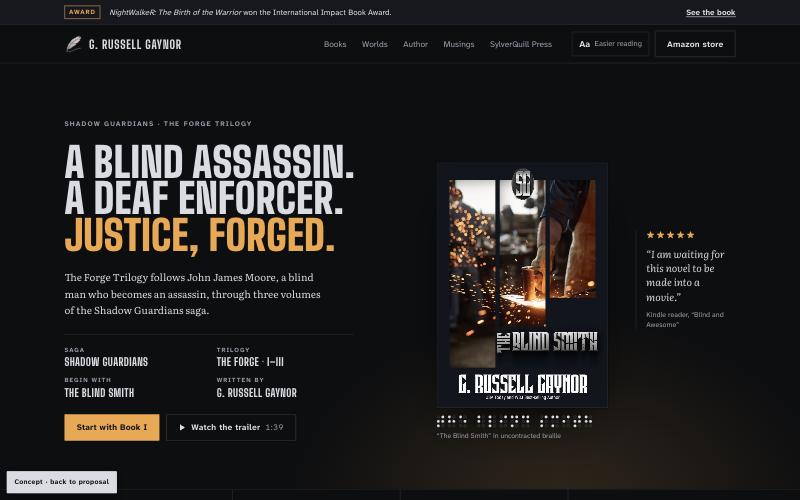Toggle the Aa Easier reading mode
The image size is (800, 500).
coord(610,44)
